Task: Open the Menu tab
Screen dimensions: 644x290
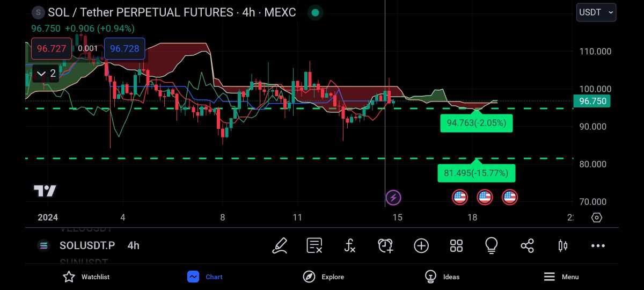Action: click(561, 277)
